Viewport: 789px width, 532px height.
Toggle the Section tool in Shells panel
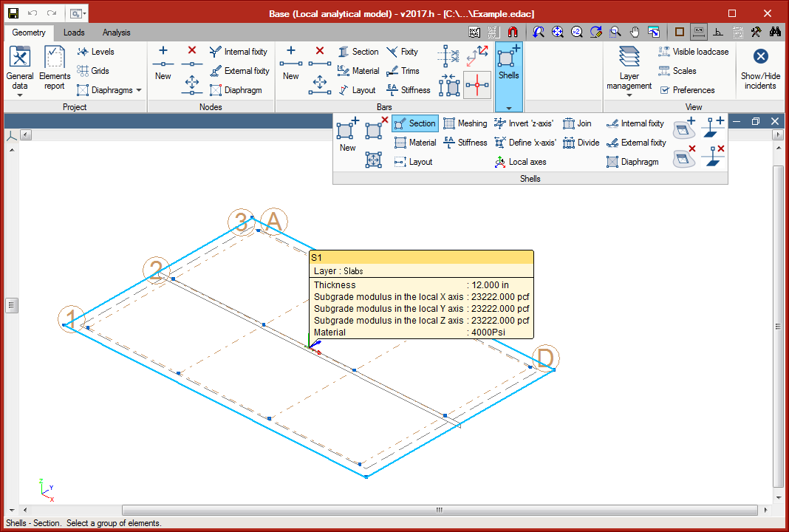point(414,123)
